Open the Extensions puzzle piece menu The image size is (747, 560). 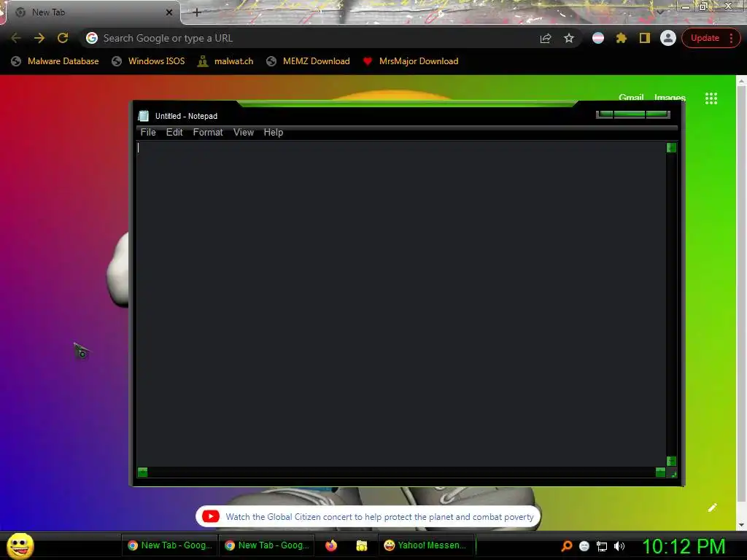click(x=622, y=38)
